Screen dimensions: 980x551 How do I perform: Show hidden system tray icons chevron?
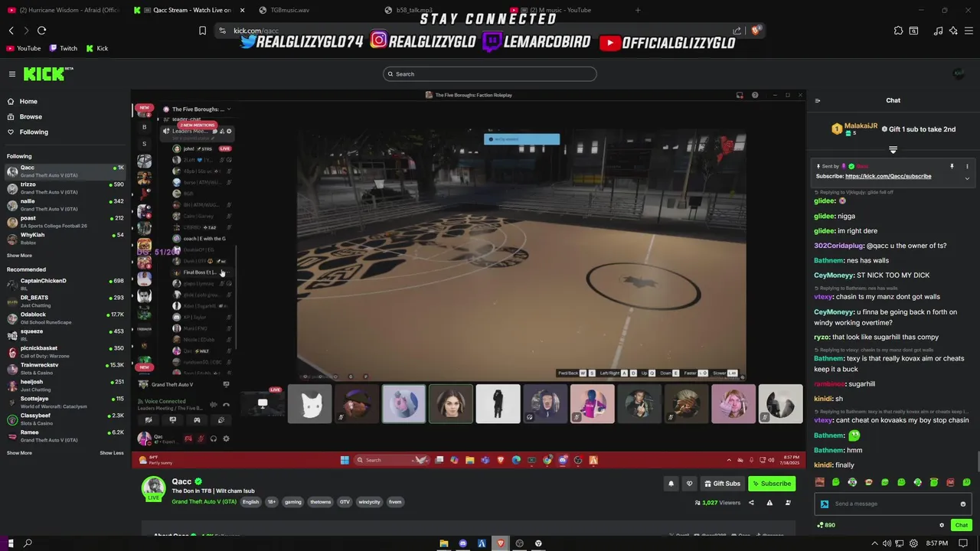pyautogui.click(x=874, y=543)
